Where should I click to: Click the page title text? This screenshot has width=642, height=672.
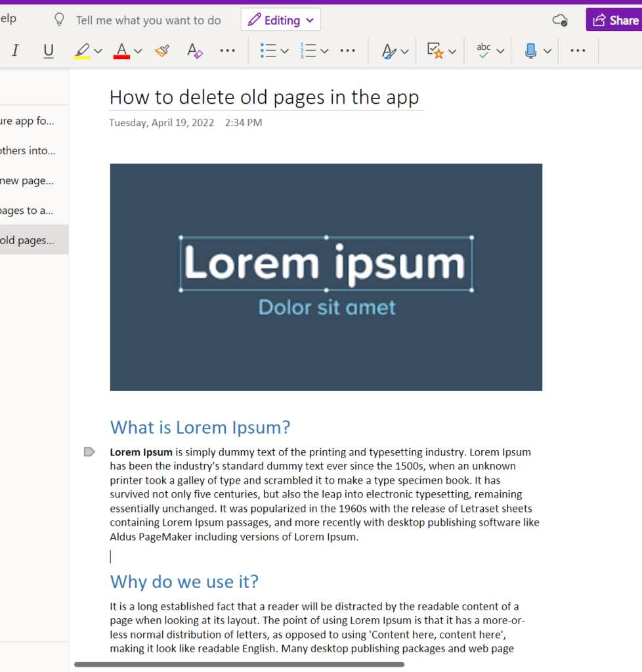pyautogui.click(x=264, y=97)
